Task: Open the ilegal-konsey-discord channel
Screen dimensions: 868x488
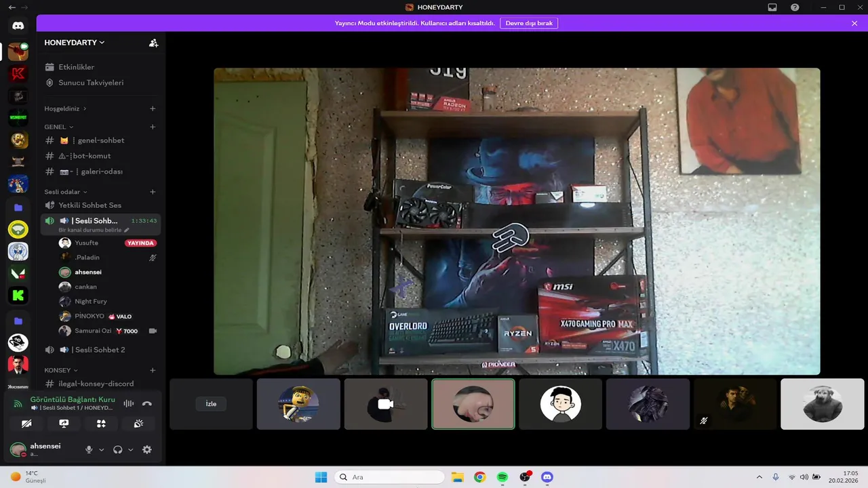Action: [100, 384]
